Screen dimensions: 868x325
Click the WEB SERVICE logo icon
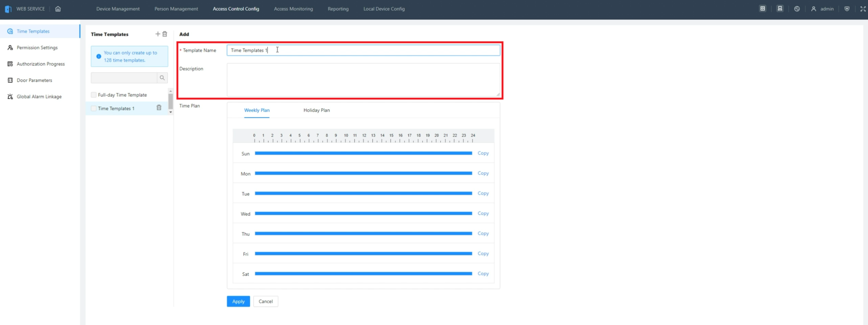8,9
